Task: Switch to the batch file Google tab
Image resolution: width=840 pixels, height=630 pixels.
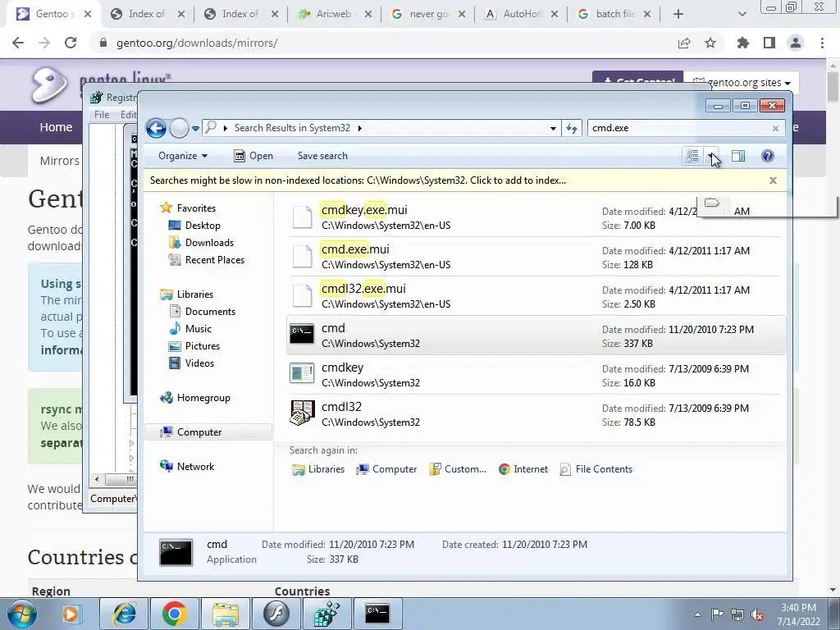Action: point(614,14)
